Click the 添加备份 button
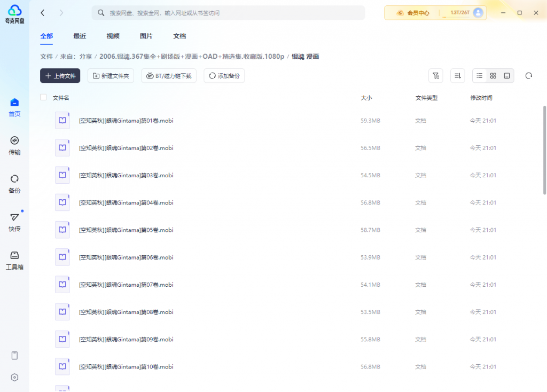This screenshot has width=547, height=392. [x=224, y=76]
